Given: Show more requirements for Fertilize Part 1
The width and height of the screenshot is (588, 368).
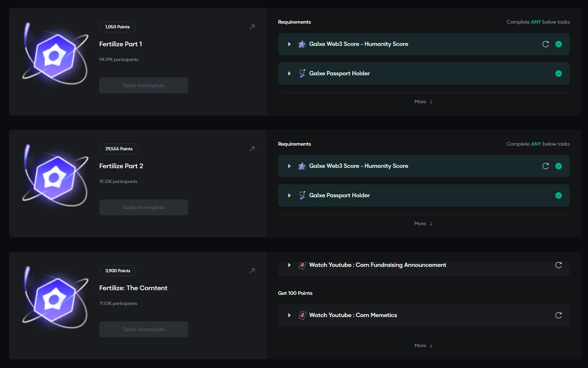Looking at the screenshot, I should 423,102.
